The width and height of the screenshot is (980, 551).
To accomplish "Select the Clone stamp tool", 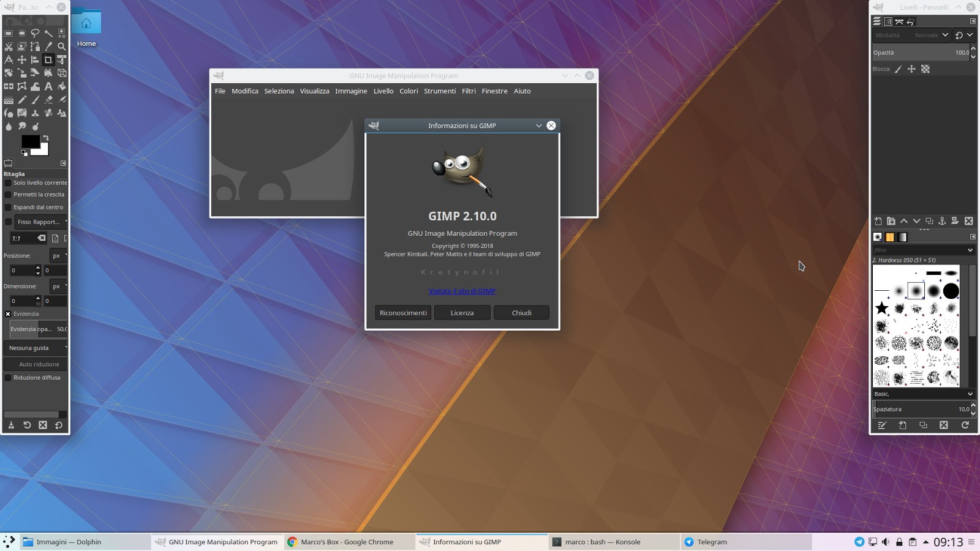I will coord(35,113).
